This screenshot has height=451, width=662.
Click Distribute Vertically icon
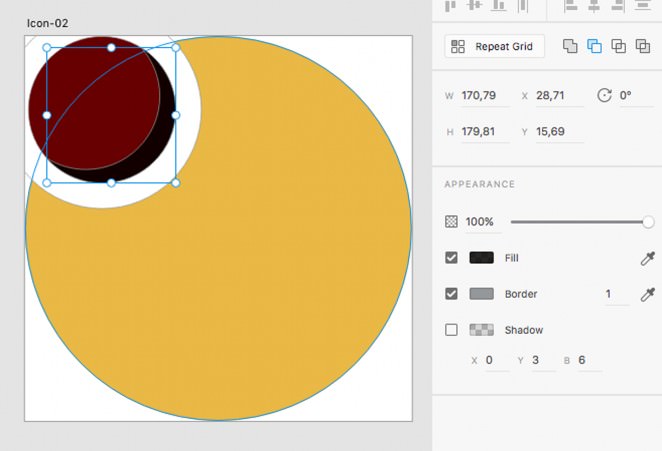point(642,5)
